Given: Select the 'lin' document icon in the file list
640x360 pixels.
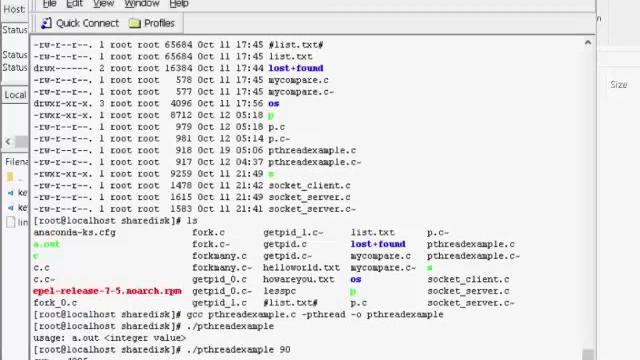Looking at the screenshot, I should [11, 222].
